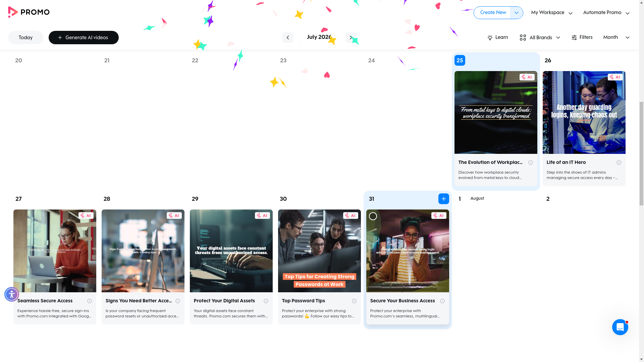Open info icon for Top Password Tips

[x=354, y=301]
